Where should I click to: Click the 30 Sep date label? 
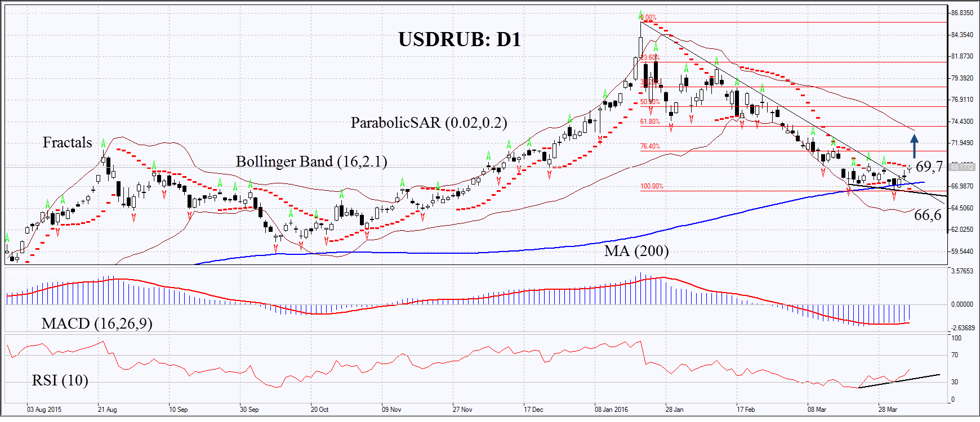click(x=249, y=410)
